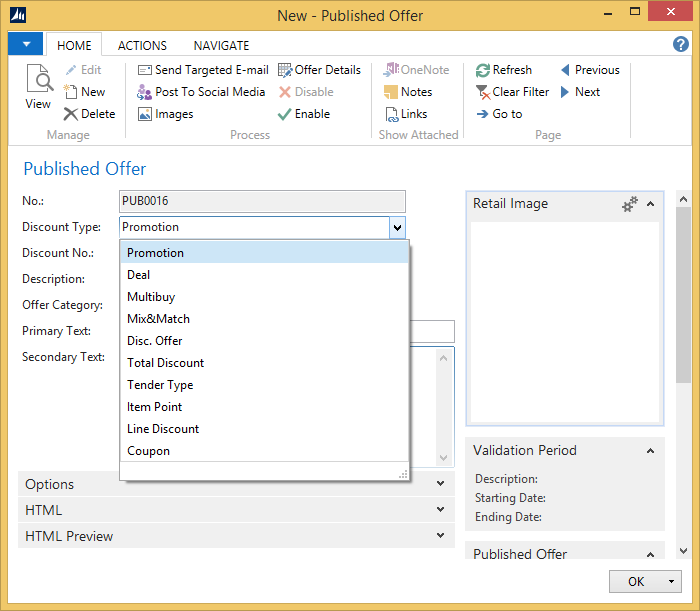Image resolution: width=700 pixels, height=611 pixels.
Task: Switch to the ACTIONS tab
Action: click(x=142, y=45)
